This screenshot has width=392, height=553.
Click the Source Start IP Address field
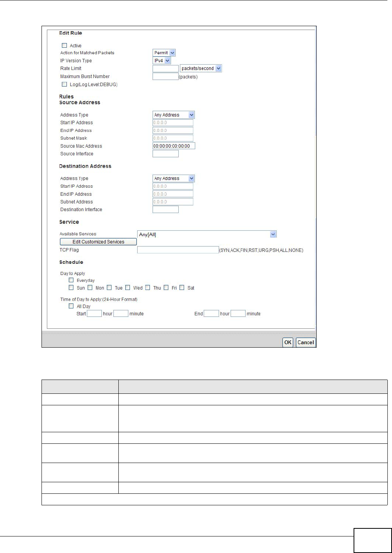click(173, 123)
